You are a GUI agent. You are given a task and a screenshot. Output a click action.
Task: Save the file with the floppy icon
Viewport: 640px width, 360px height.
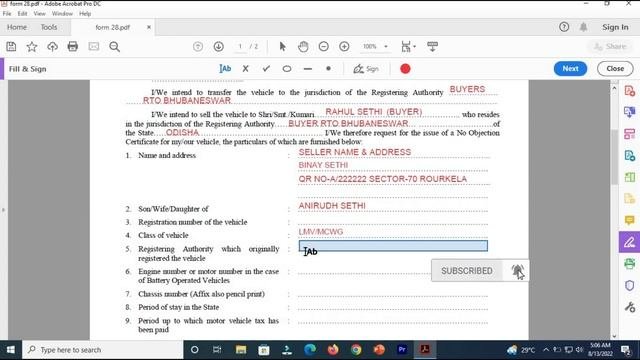tap(11, 47)
